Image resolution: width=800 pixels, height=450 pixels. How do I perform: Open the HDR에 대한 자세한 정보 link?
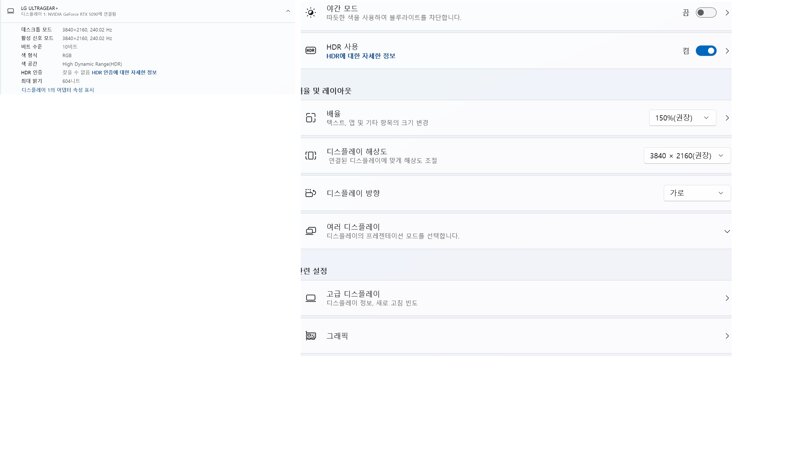361,56
